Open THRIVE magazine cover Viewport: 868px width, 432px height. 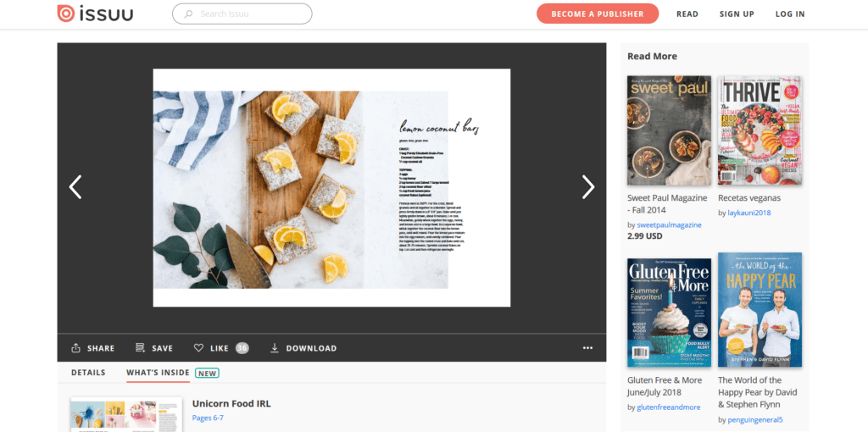760,130
